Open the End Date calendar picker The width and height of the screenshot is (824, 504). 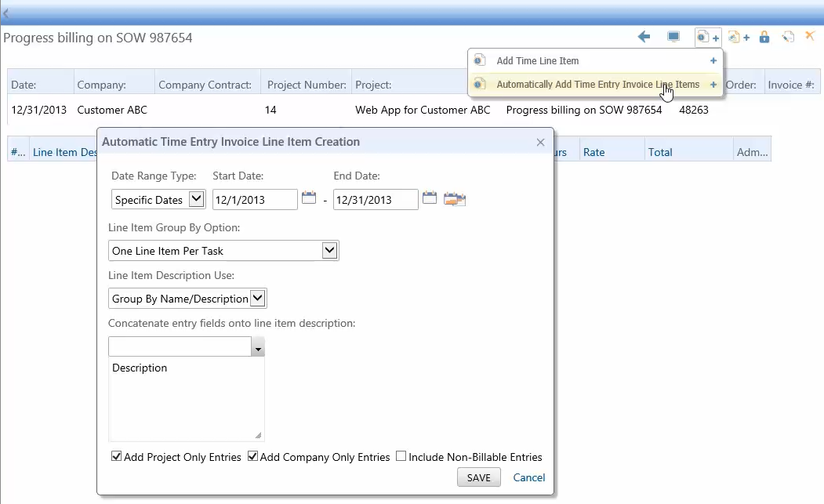pyautogui.click(x=430, y=198)
